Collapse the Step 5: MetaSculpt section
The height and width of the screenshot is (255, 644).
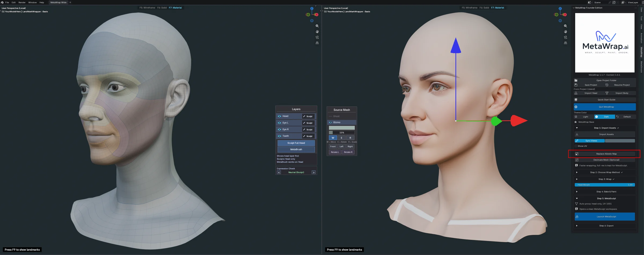[577, 198]
